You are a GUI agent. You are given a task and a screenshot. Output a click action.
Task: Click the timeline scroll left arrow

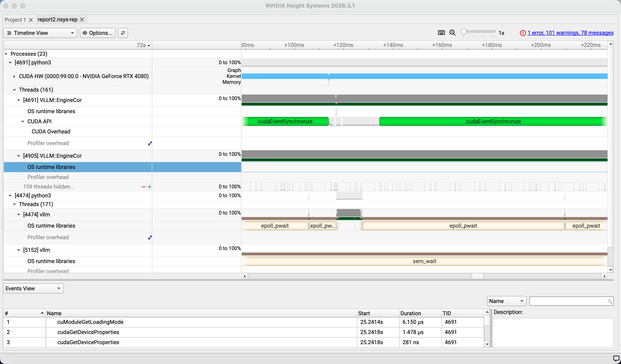244,276
